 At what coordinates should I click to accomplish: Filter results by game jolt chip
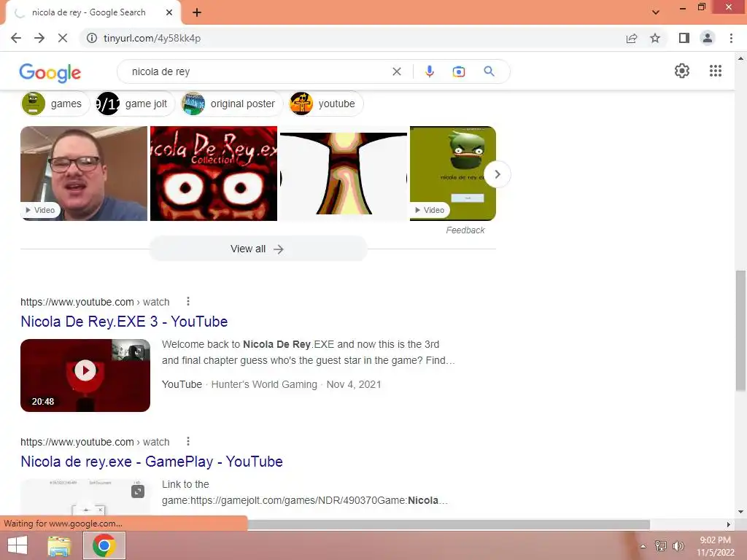[135, 104]
